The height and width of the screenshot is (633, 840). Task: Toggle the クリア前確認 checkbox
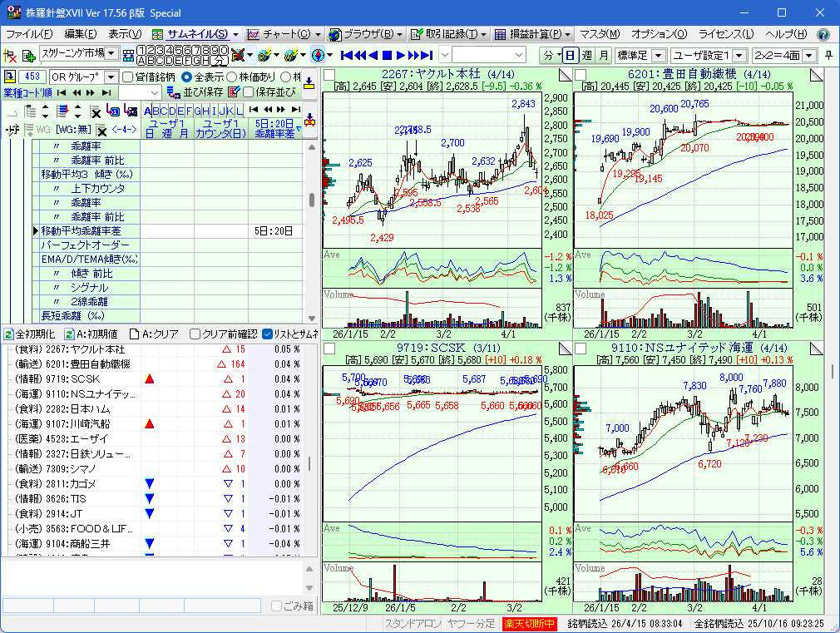click(195, 334)
